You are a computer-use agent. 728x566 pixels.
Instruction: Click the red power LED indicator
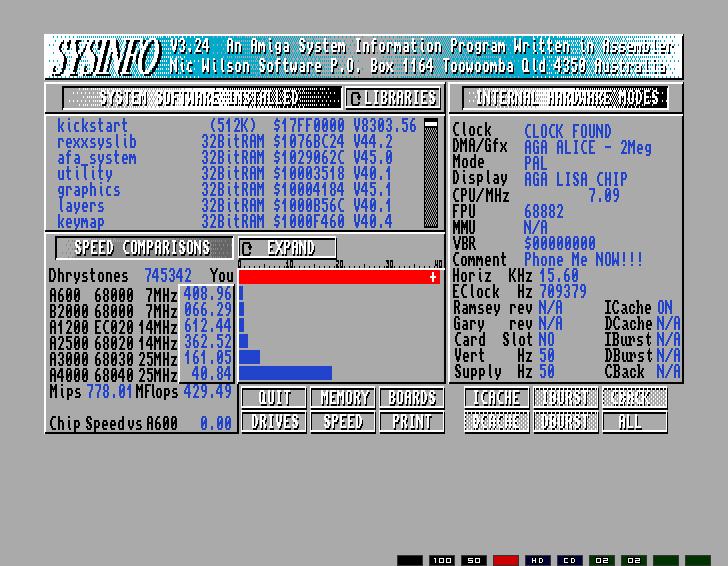click(x=506, y=560)
